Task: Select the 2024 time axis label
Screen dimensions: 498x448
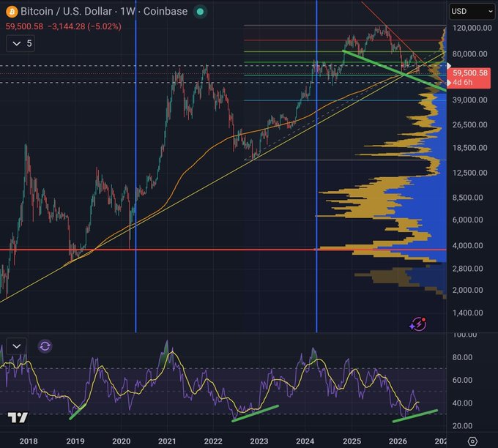Action: (305, 441)
